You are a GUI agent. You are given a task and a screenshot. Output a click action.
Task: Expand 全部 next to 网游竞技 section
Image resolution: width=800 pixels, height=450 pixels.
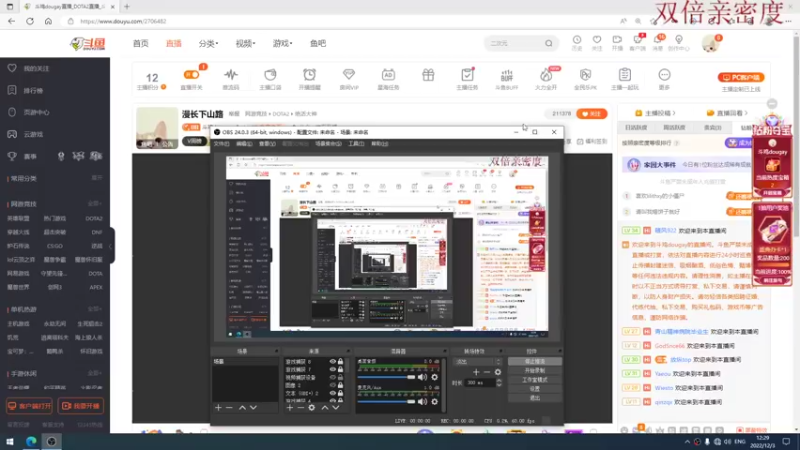click(x=94, y=204)
